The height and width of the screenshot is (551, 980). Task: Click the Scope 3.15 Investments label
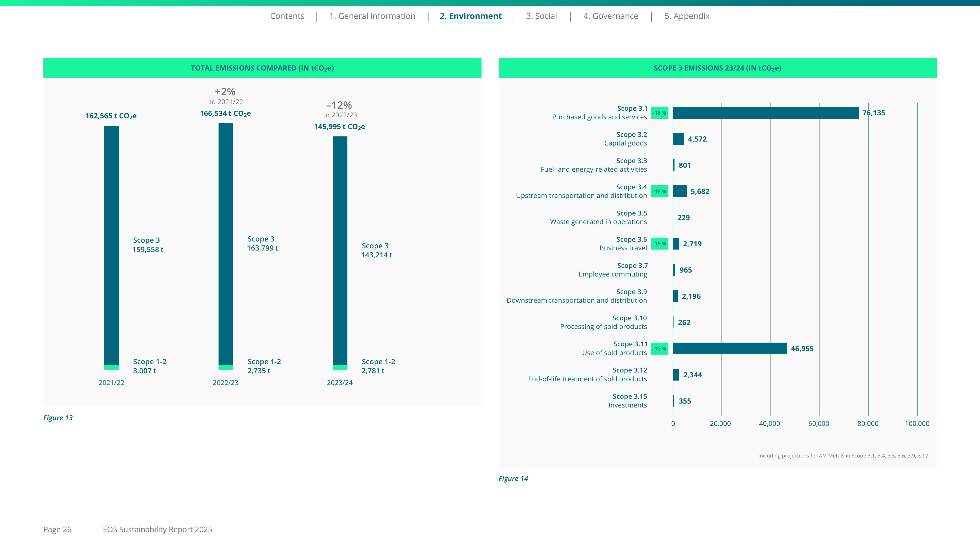(628, 401)
